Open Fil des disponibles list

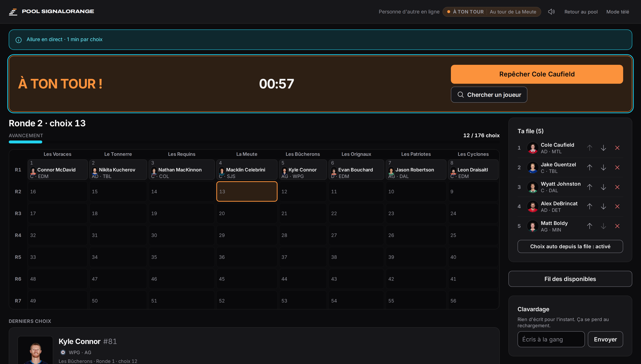[570, 279]
